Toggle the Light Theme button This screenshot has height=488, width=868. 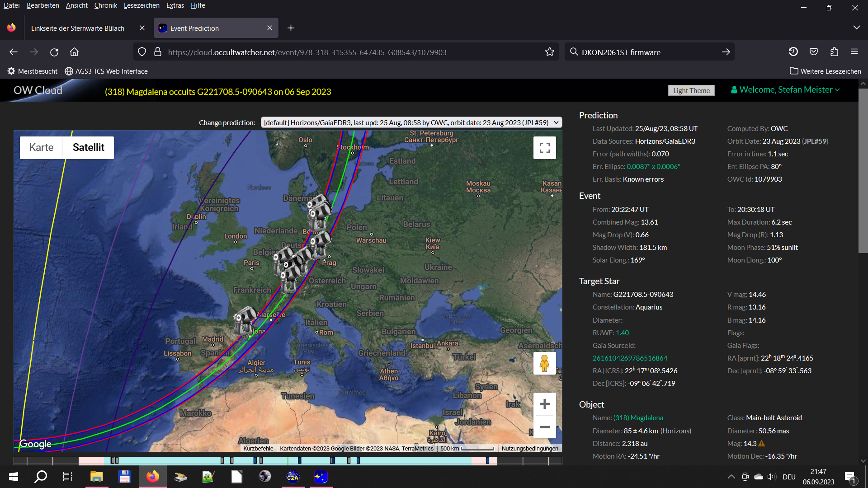coord(691,90)
